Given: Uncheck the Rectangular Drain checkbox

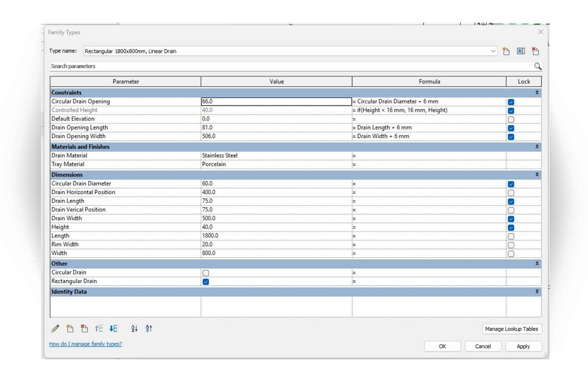Looking at the screenshot, I should point(206,282).
